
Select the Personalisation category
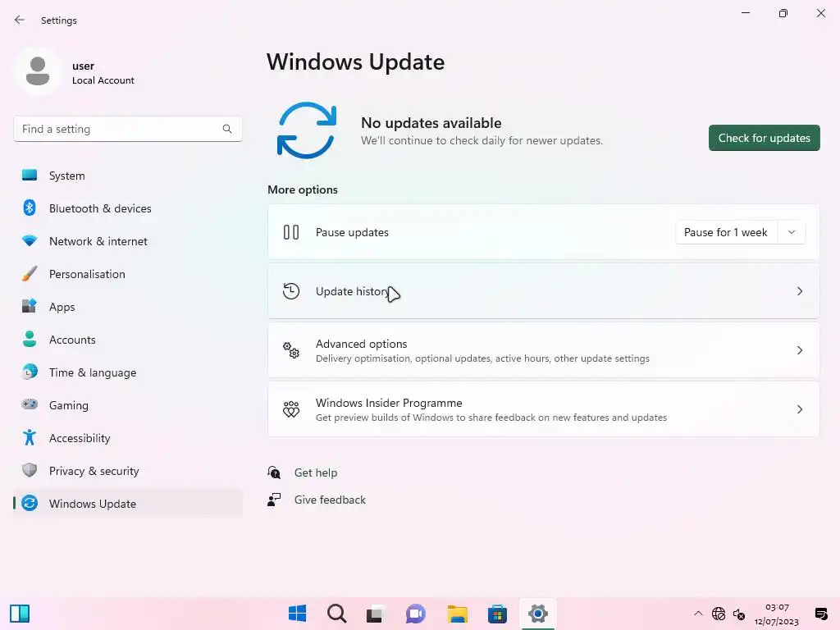click(127, 274)
